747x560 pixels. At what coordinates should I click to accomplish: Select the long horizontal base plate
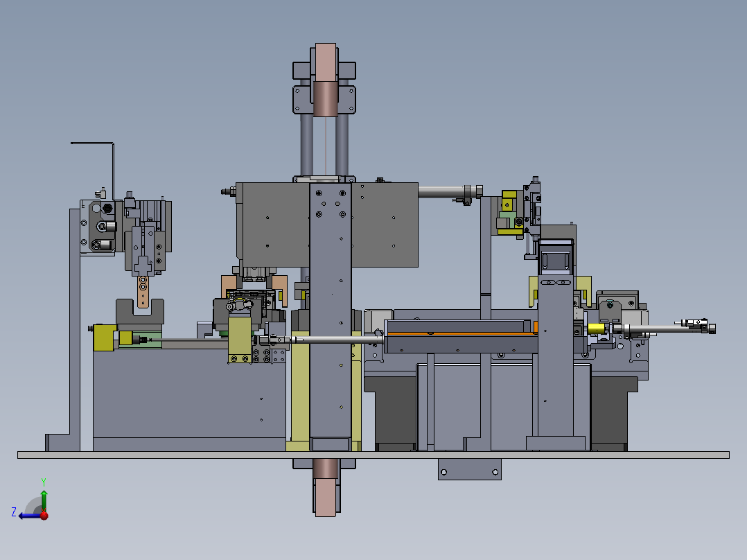pyautogui.click(x=373, y=455)
